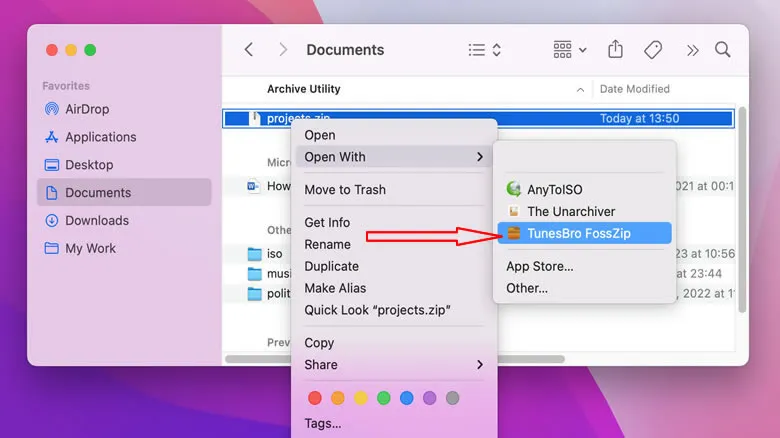The width and height of the screenshot is (780, 438).
Task: Click The Unarchiver app icon
Action: pos(513,211)
